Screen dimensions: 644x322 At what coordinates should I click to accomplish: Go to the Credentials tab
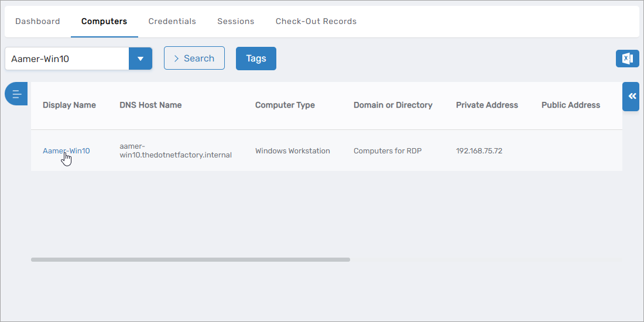pyautogui.click(x=172, y=21)
